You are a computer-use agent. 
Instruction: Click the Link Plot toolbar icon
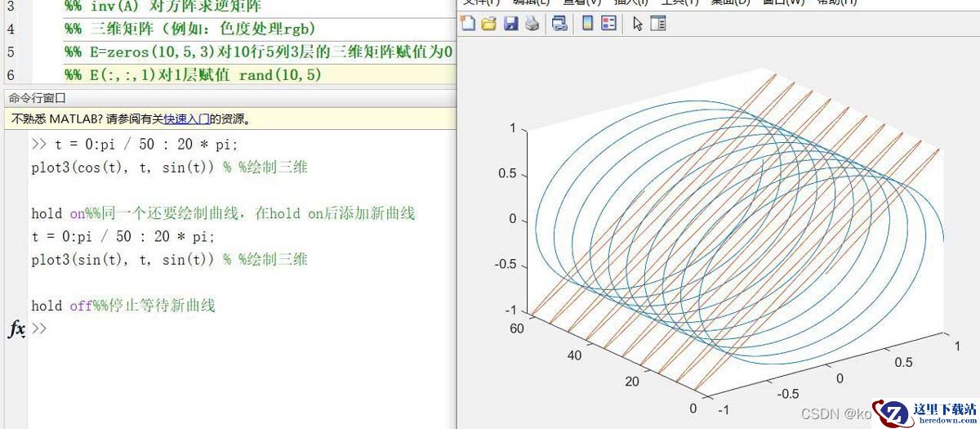click(x=559, y=23)
